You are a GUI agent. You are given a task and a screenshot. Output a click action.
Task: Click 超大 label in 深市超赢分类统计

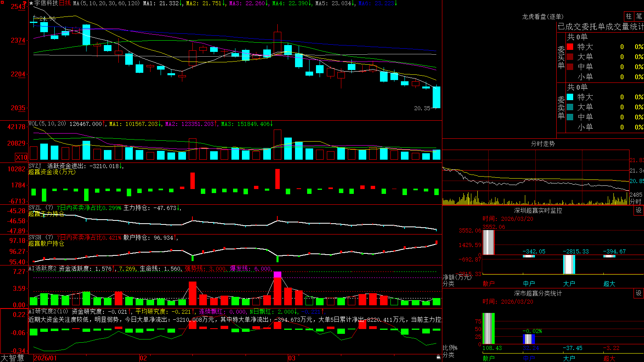[x=609, y=358]
